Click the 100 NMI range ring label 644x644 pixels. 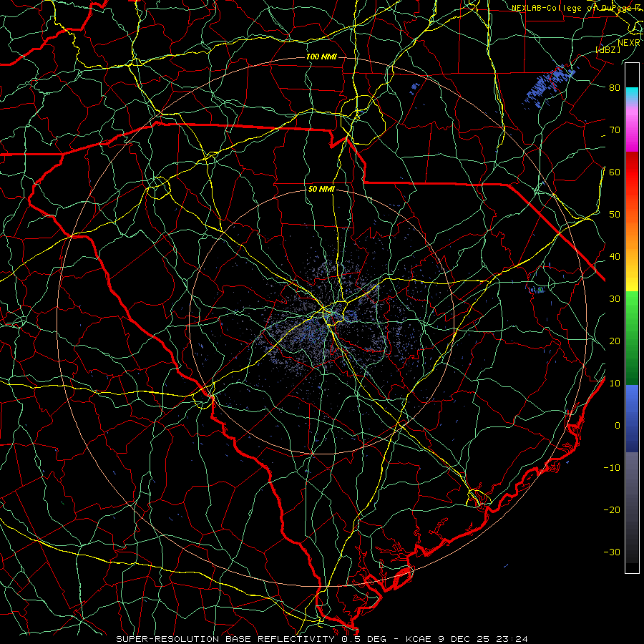321,57
